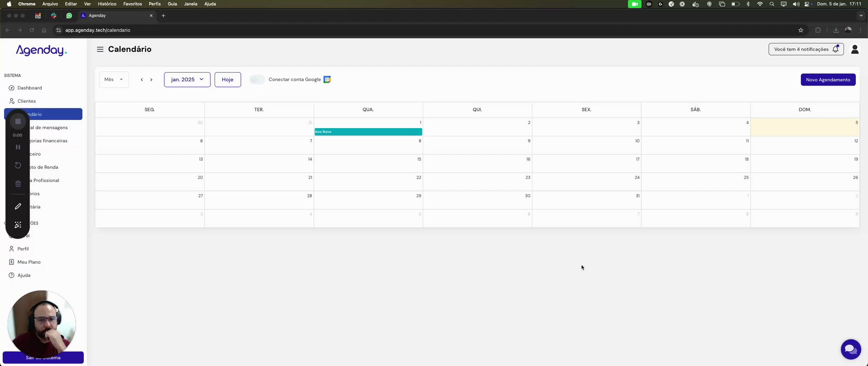Click the Agenday logo
Screen dimensions: 868x366
click(41, 50)
